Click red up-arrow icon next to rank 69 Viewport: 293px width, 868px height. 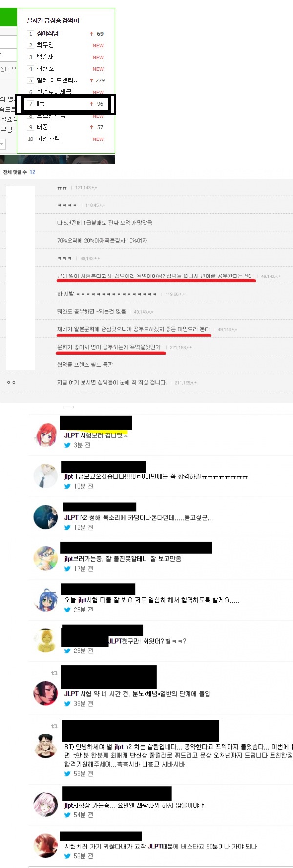91,34
